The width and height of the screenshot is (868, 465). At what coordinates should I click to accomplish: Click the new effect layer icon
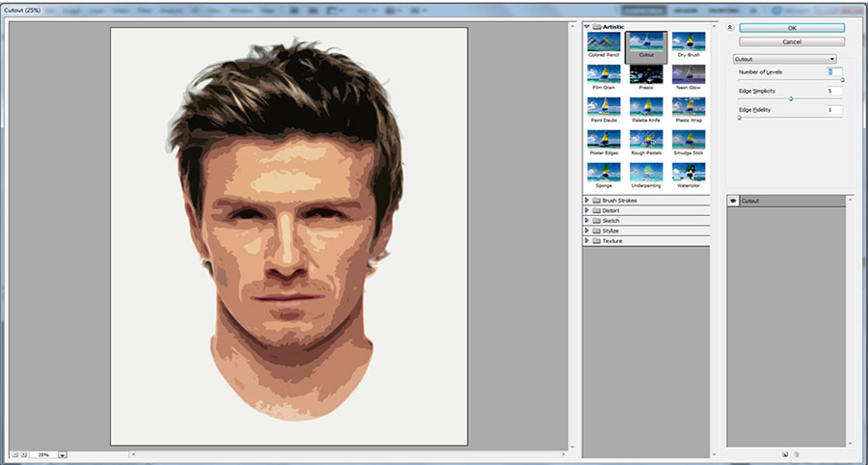pos(785,453)
